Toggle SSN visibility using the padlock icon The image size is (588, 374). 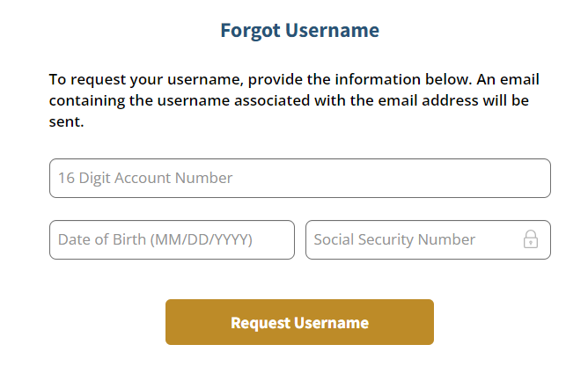(x=531, y=239)
